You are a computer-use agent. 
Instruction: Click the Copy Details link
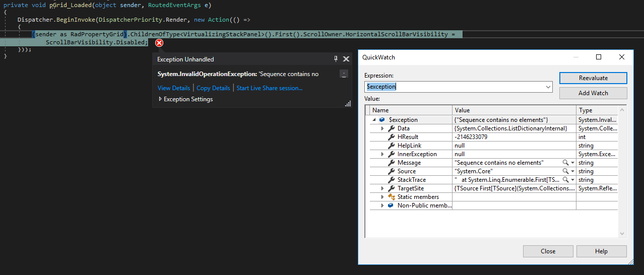point(213,88)
